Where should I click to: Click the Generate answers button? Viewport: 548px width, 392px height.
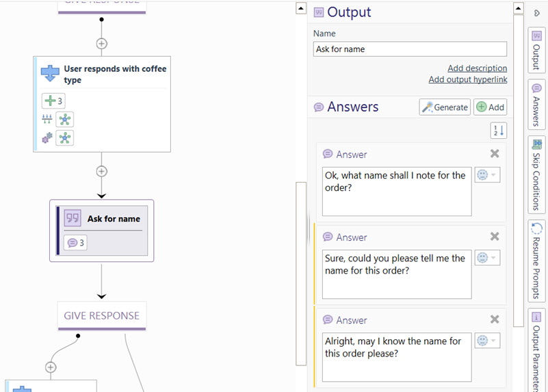point(445,107)
